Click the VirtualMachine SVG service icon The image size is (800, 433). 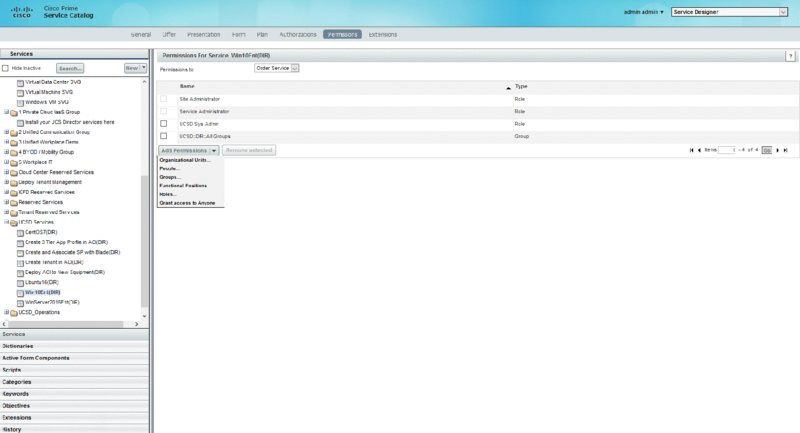20,93
